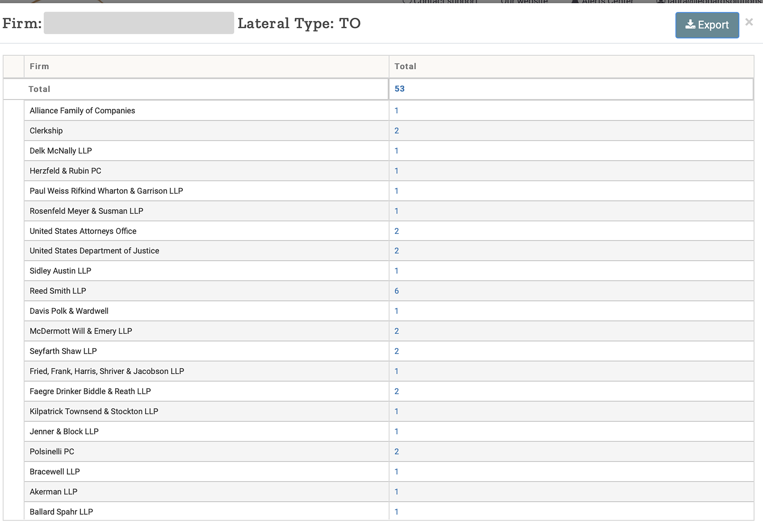Select 'Rosenfeld Meyer & Susman LLP' cell
Image resolution: width=763 pixels, height=532 pixels.
206,211
